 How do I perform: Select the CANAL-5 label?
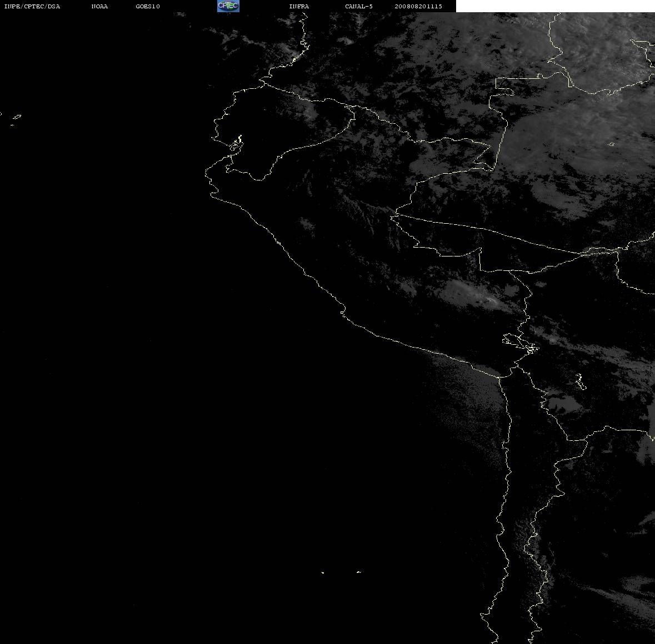pos(359,6)
